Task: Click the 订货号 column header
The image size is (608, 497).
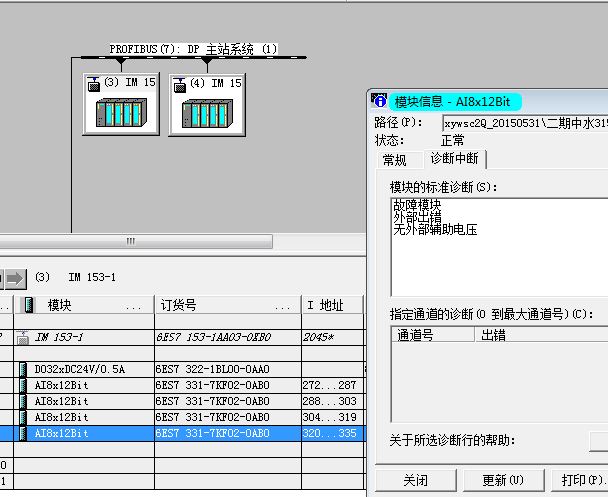Action: [228, 305]
